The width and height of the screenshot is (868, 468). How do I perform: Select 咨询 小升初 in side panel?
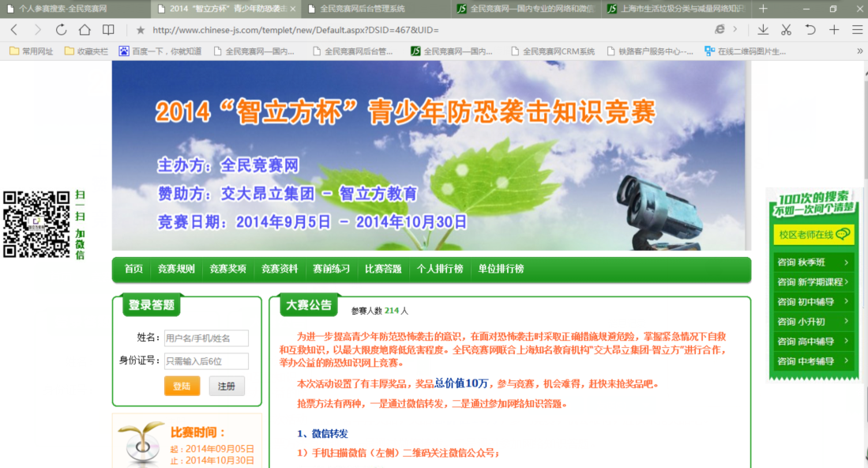click(x=814, y=322)
